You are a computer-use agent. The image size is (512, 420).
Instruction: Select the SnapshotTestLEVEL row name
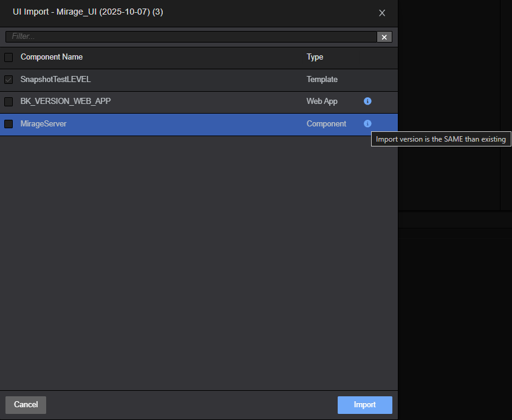point(55,80)
